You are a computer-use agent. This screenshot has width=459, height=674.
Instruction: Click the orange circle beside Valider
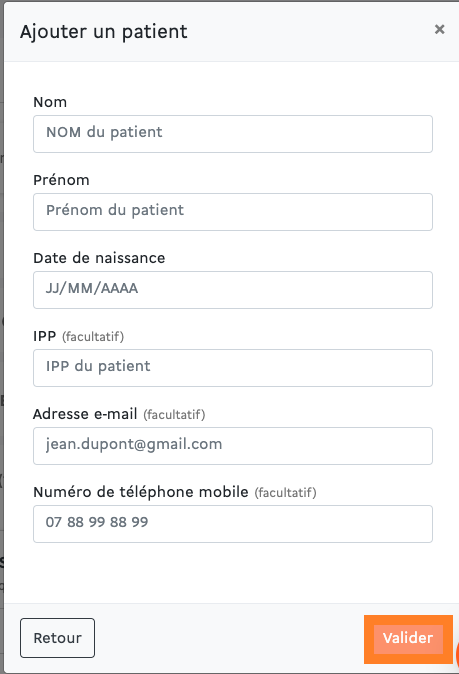(x=457, y=653)
